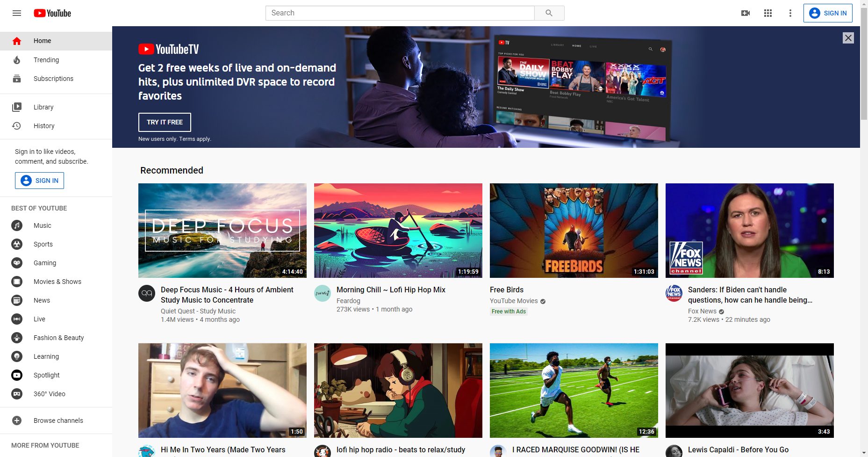Click the Feardog channel avatar

(x=323, y=293)
